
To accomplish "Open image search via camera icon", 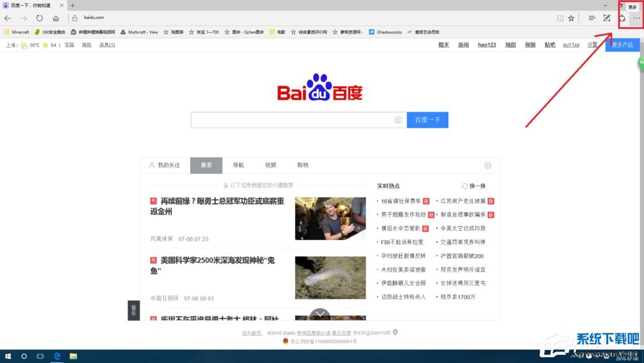I will tap(399, 120).
